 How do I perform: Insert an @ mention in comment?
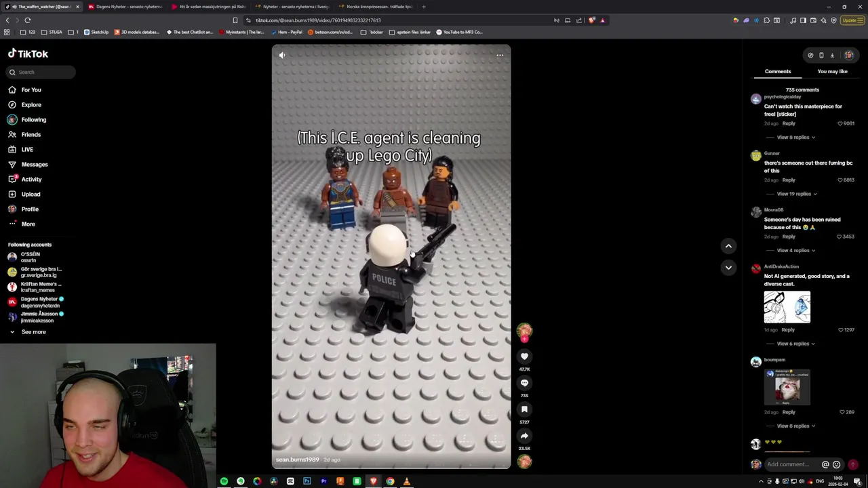(825, 464)
